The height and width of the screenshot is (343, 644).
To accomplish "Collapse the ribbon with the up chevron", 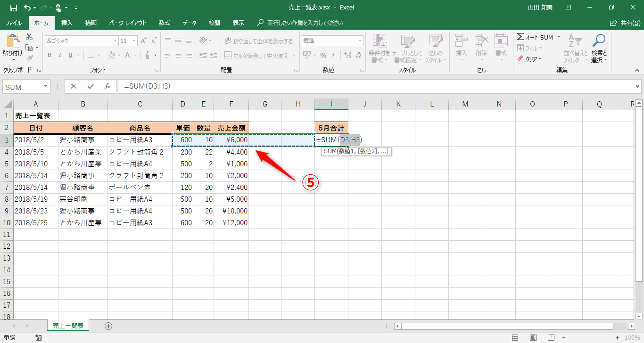I will 636,70.
